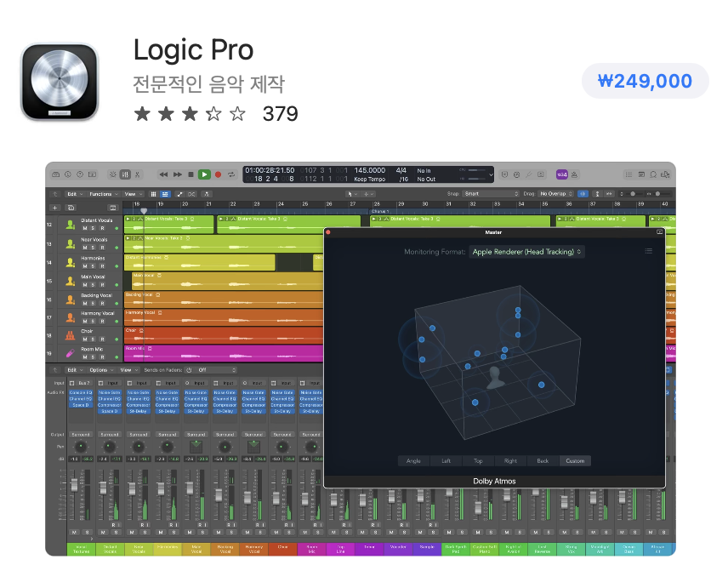This screenshot has height=582, width=728.
Task: Switch to grid view in the Tracks menu bar
Action: point(153,194)
